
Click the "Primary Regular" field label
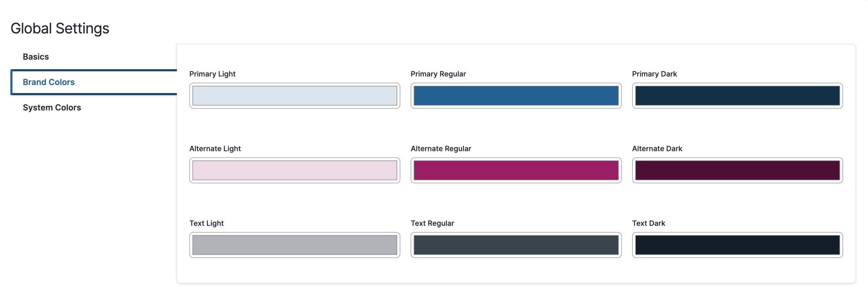point(438,74)
